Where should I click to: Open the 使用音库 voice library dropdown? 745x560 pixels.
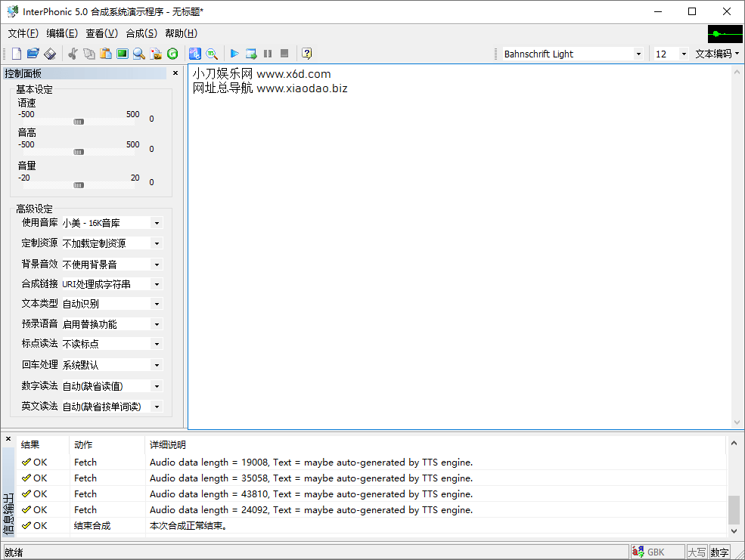coord(156,223)
